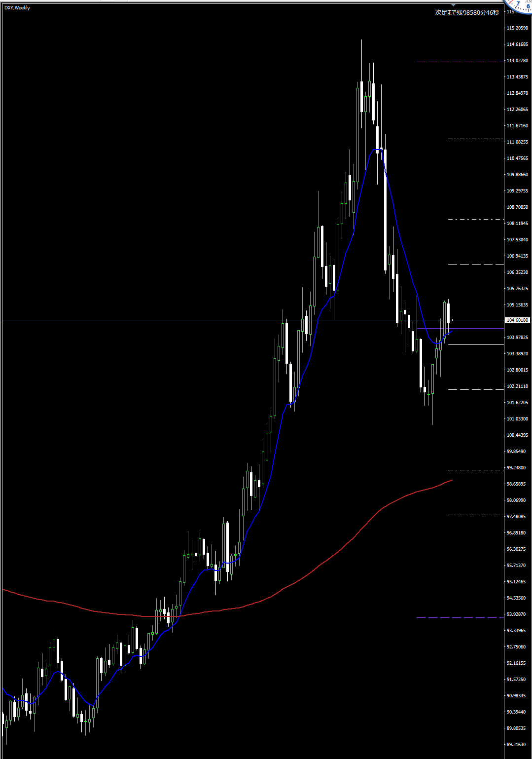This screenshot has width=532, height=759.
Task: Select the purple dashed line near 114.02780
Action: 460,62
